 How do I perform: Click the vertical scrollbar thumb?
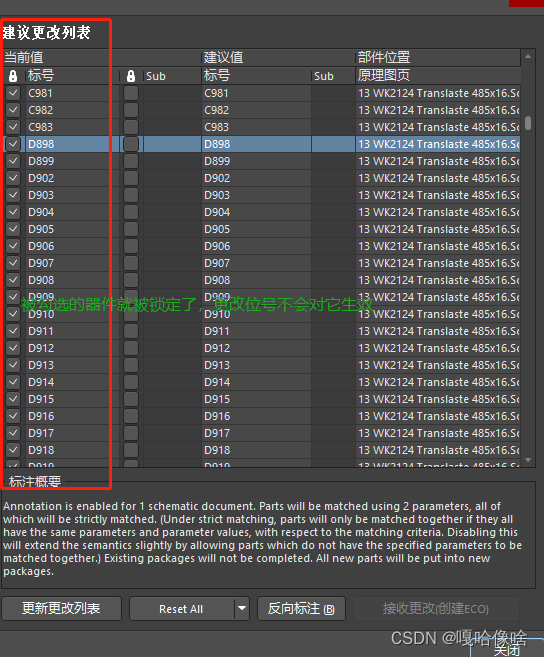[x=528, y=123]
